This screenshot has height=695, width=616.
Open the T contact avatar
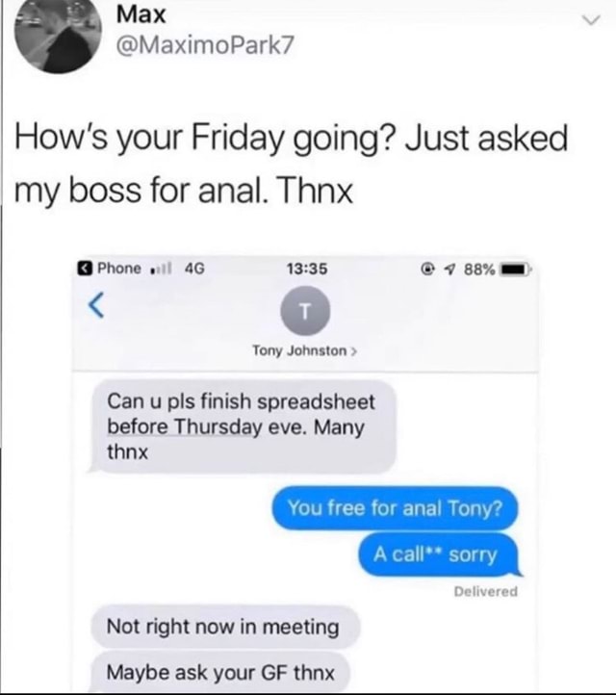[305, 310]
